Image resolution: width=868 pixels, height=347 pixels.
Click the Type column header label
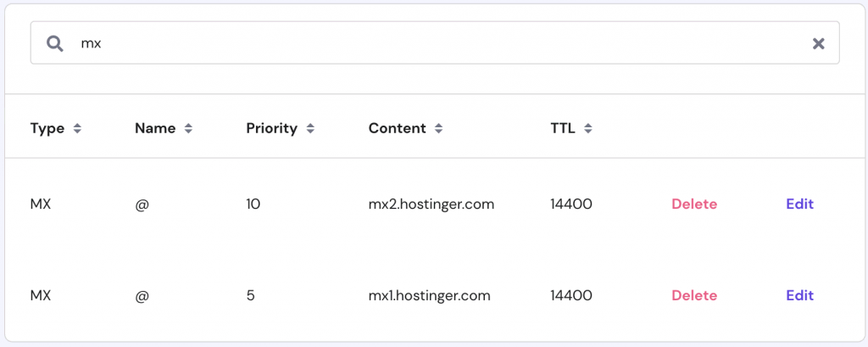point(47,129)
